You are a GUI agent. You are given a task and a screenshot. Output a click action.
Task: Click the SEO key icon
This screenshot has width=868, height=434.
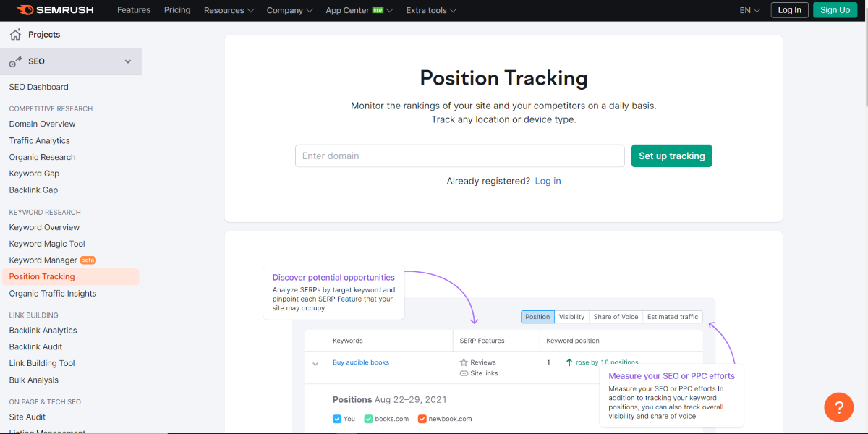(15, 62)
